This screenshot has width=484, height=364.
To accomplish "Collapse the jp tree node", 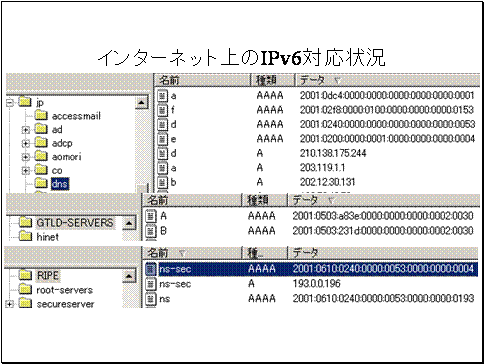I will [10, 102].
